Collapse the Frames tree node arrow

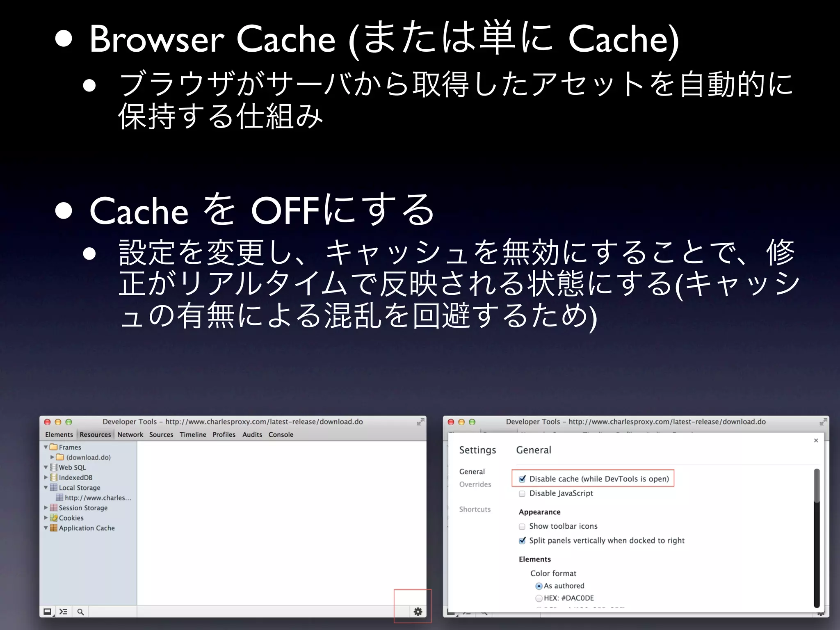pyautogui.click(x=46, y=447)
